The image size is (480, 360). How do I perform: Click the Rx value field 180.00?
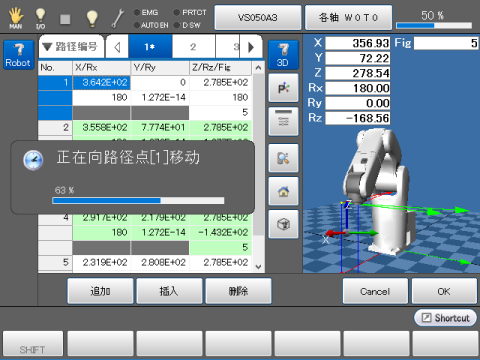[x=358, y=88]
